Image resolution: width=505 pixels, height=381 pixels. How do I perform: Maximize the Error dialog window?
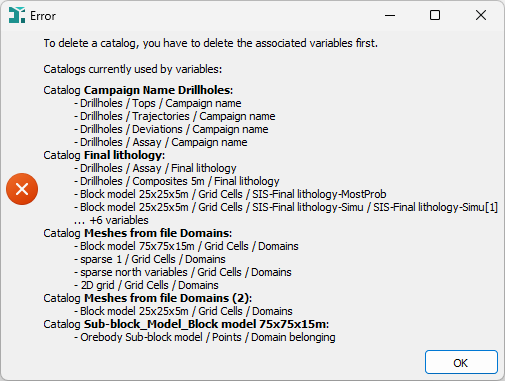(x=435, y=15)
